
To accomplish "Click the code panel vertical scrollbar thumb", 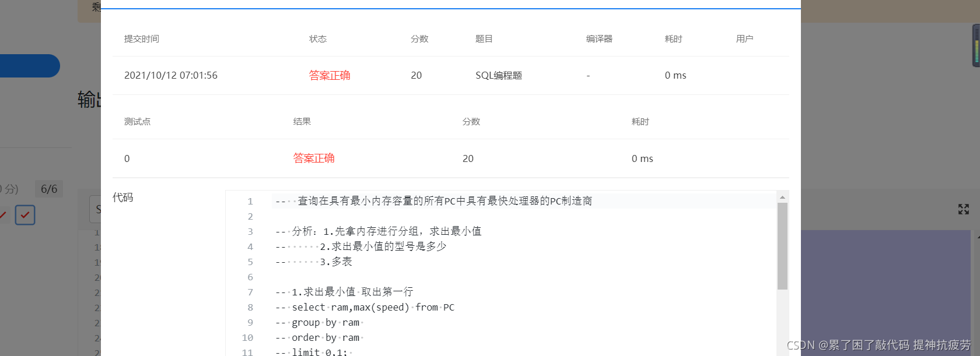I will (x=782, y=246).
